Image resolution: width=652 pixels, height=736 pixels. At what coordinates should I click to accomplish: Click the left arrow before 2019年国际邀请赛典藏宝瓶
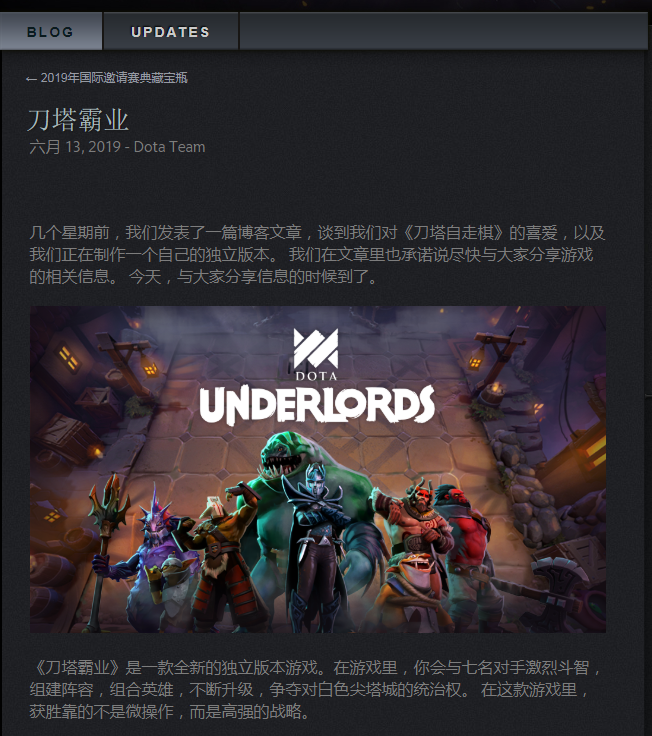coord(31,78)
